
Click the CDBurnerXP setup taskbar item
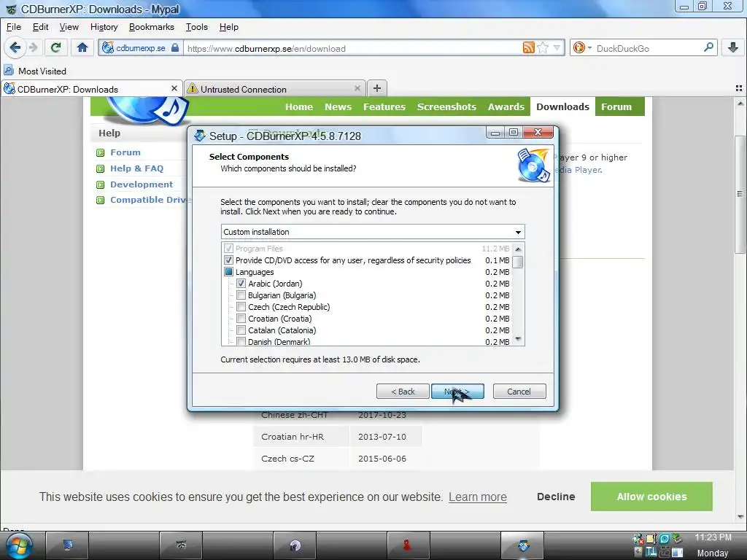pyautogui.click(x=523, y=545)
